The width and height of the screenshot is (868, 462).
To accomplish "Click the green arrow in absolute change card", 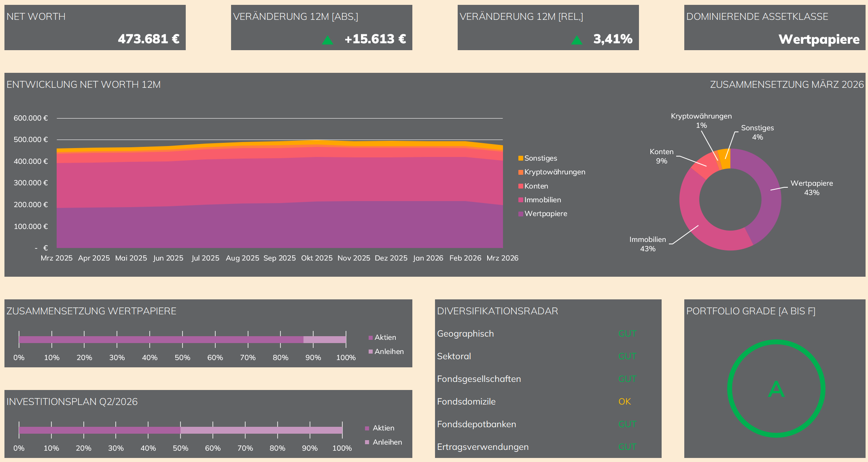I will tap(327, 40).
